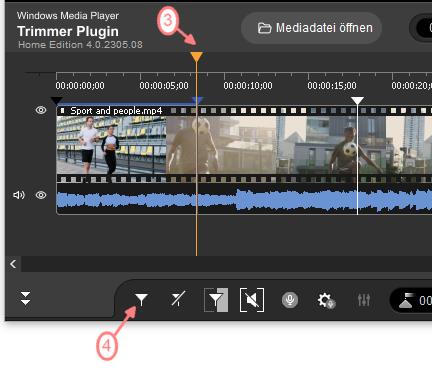Click the left chevron on scrollbar

(x=13, y=264)
